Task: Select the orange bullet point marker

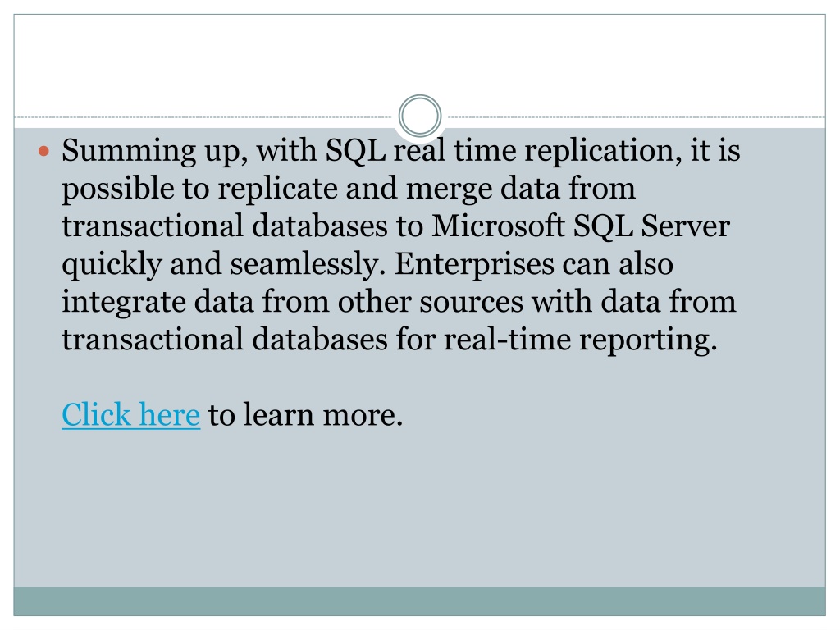Action: pyautogui.click(x=44, y=152)
